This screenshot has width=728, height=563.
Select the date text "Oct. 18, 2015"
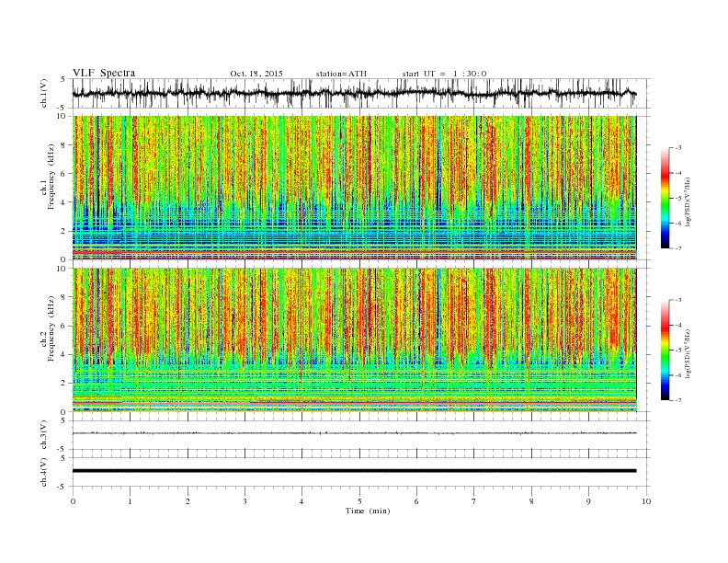256,74
